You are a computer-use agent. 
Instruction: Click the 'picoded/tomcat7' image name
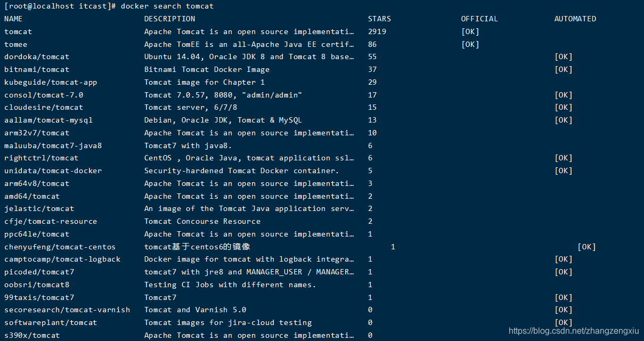click(x=39, y=272)
